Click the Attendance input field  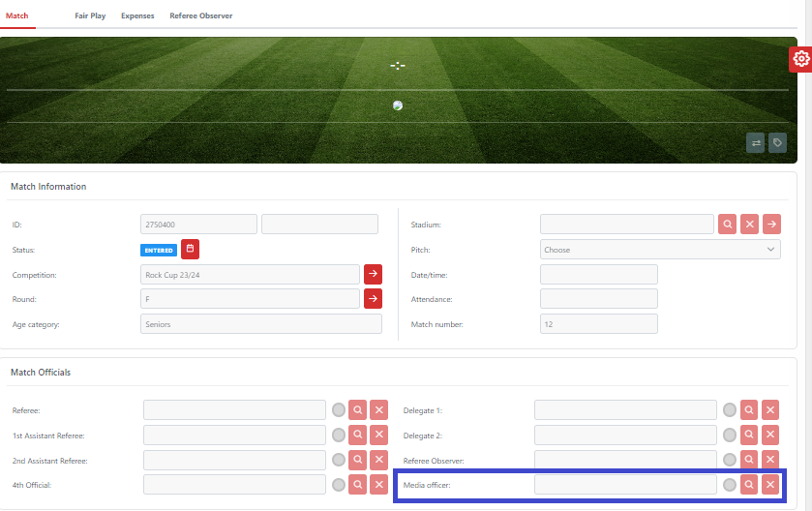tap(598, 299)
